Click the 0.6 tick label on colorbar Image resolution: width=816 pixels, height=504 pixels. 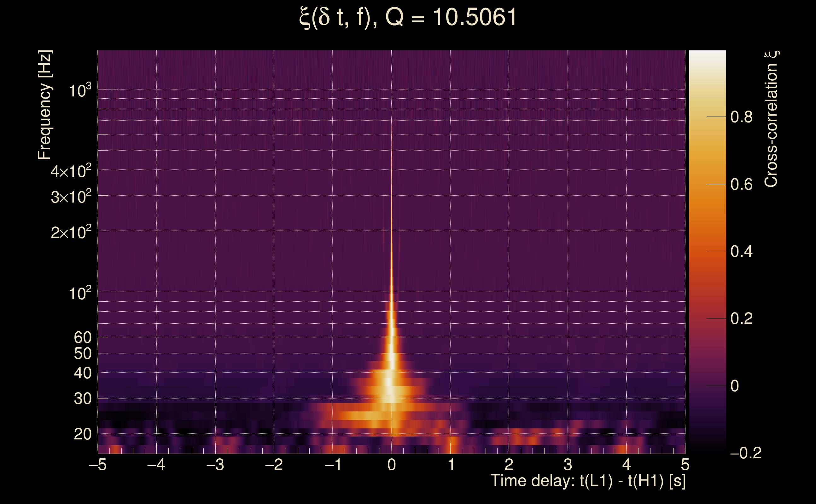pyautogui.click(x=741, y=184)
